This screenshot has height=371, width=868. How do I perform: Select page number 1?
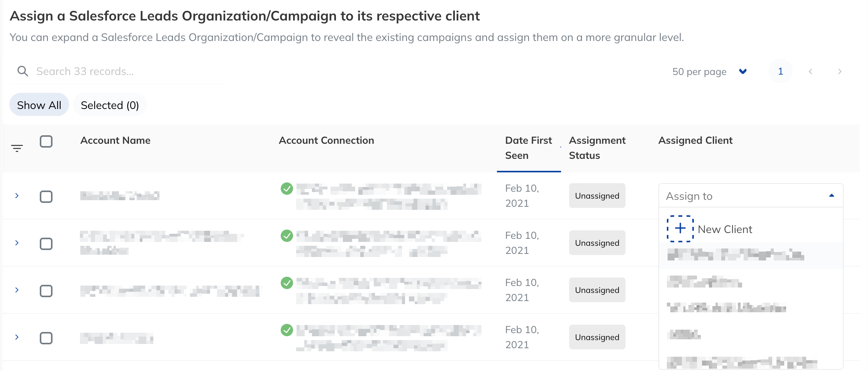(x=780, y=71)
